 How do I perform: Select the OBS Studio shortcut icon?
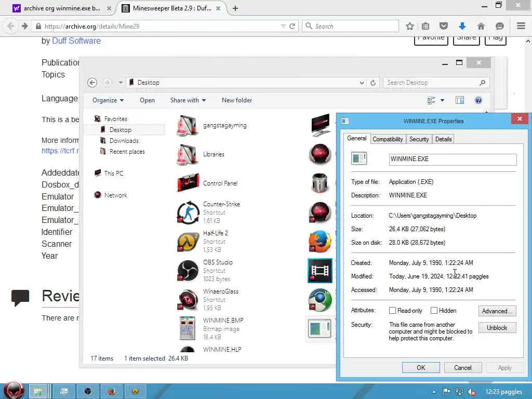pos(188,271)
